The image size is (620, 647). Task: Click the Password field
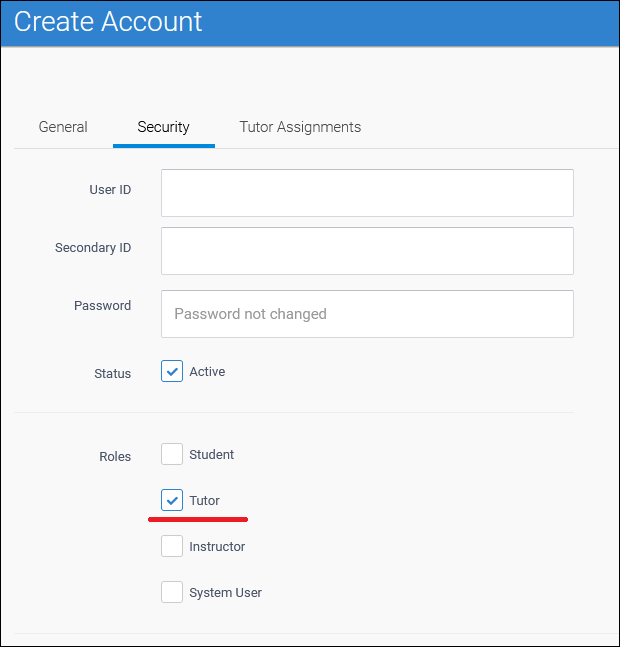click(x=367, y=314)
